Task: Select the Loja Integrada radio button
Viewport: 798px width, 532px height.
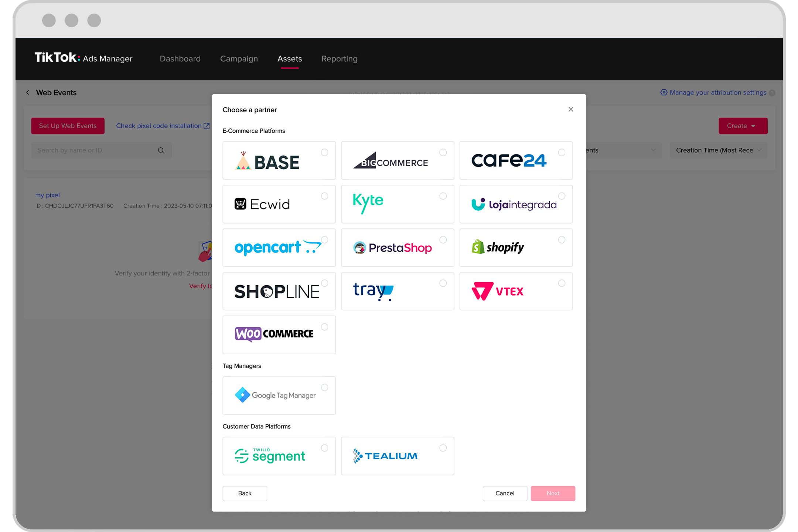Action: (x=562, y=196)
